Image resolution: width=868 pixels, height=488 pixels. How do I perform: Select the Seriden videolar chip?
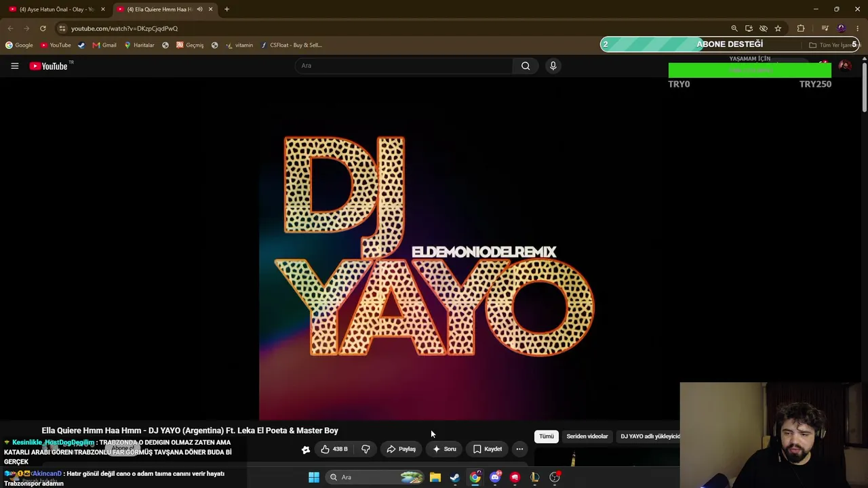[x=587, y=436]
